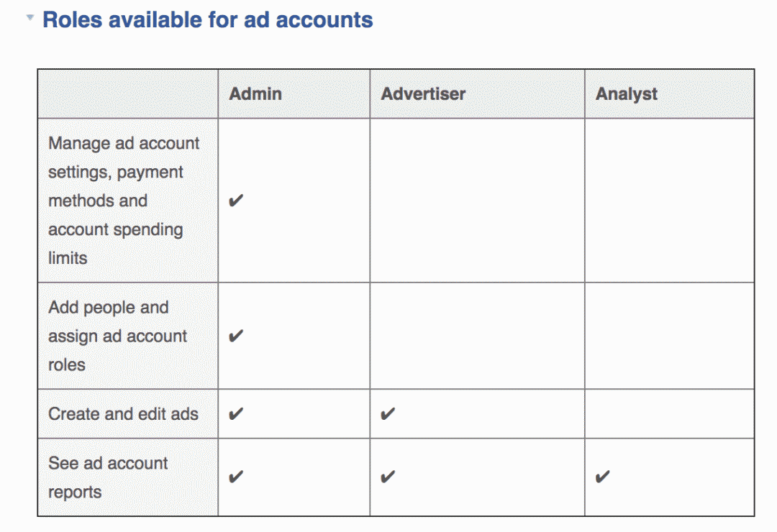The width and height of the screenshot is (777, 532).
Task: Click Analyst checkmark for See ad account reports
Action: pyautogui.click(x=603, y=477)
